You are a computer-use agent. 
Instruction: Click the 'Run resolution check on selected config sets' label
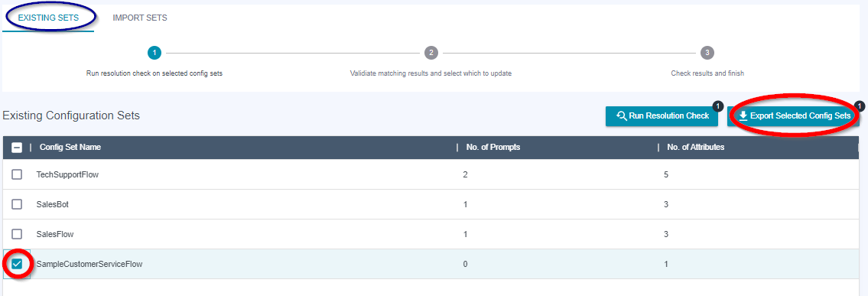154,73
